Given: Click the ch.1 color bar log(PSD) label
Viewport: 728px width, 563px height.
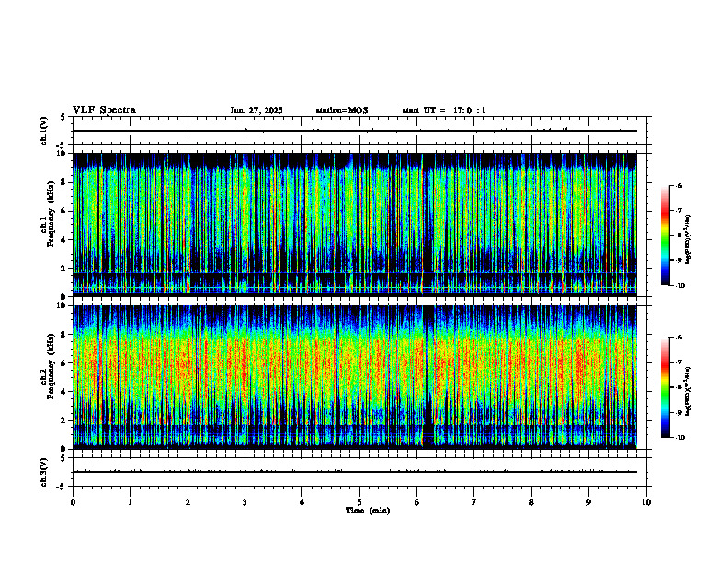Looking at the screenshot, I should point(688,240).
